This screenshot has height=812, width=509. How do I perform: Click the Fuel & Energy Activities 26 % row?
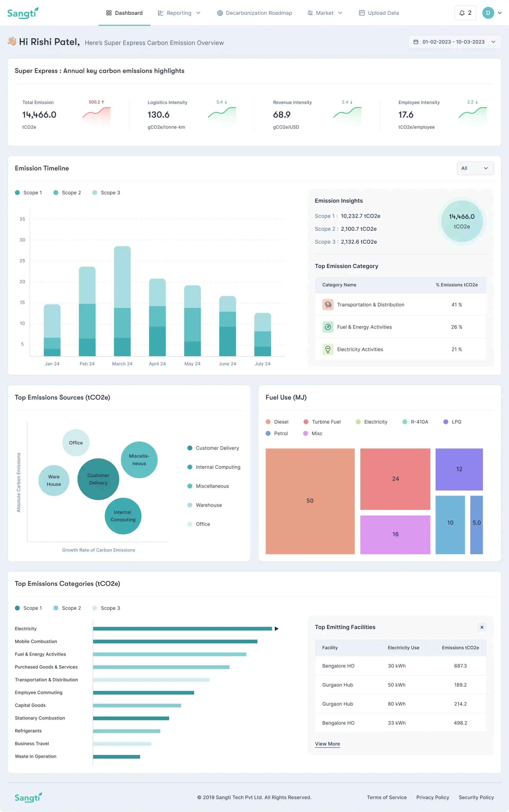click(401, 327)
